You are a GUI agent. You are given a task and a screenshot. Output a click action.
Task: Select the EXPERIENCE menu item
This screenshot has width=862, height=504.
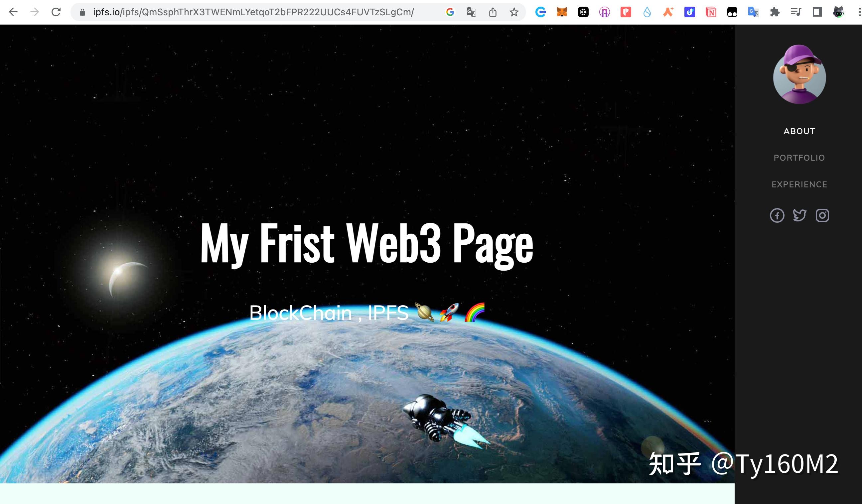click(799, 184)
